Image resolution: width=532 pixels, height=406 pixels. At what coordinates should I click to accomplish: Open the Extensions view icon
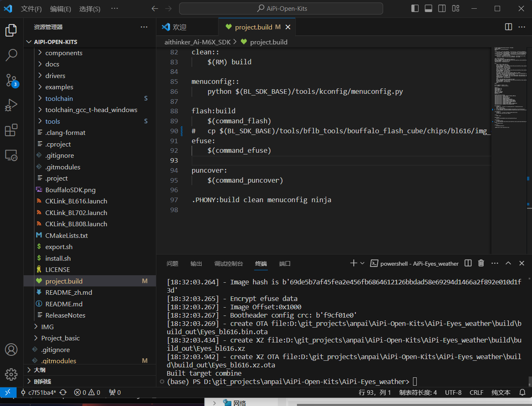11,130
